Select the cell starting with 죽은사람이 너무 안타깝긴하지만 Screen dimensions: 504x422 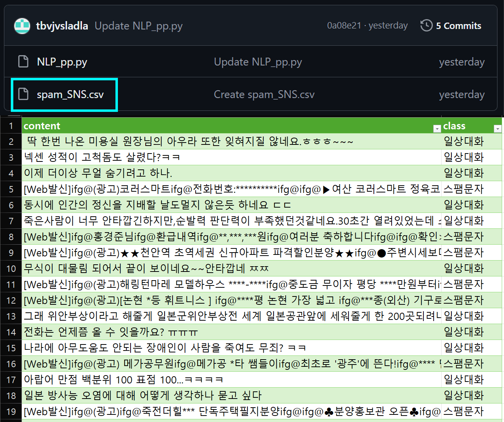point(232,221)
